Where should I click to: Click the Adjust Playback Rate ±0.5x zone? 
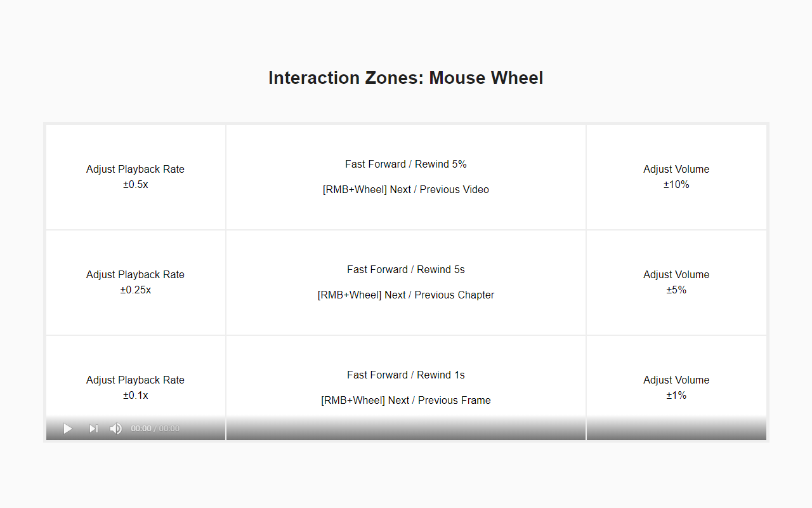[135, 177]
